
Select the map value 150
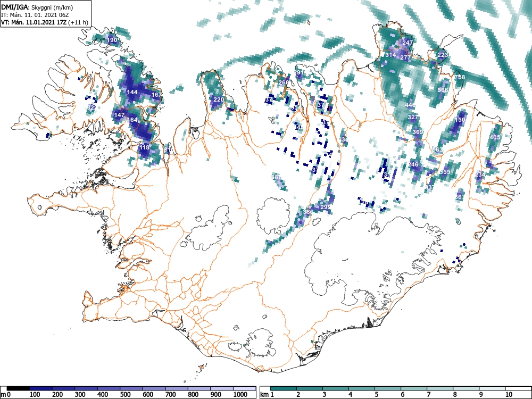tap(460, 120)
